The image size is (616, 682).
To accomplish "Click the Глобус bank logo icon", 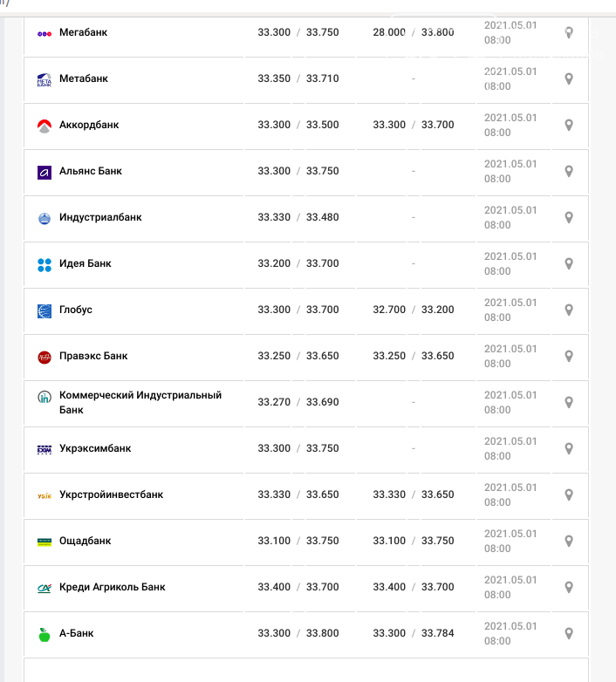I will (x=44, y=310).
